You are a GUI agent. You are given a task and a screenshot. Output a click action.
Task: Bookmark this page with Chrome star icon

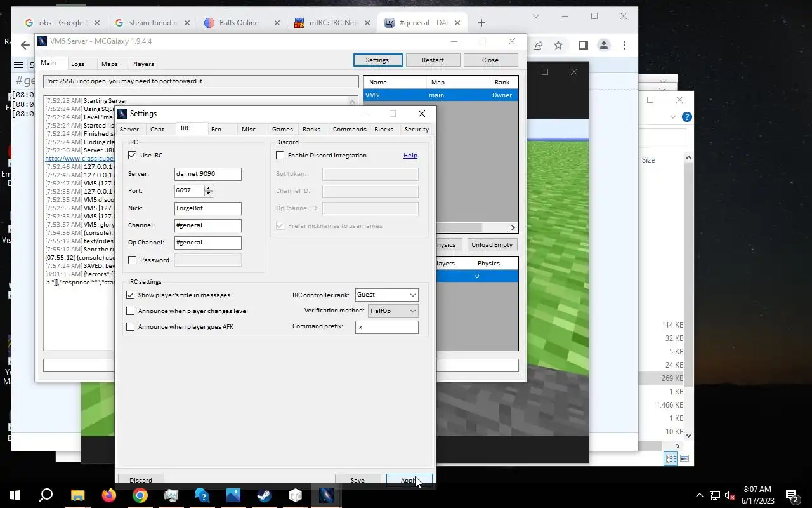[x=558, y=45]
